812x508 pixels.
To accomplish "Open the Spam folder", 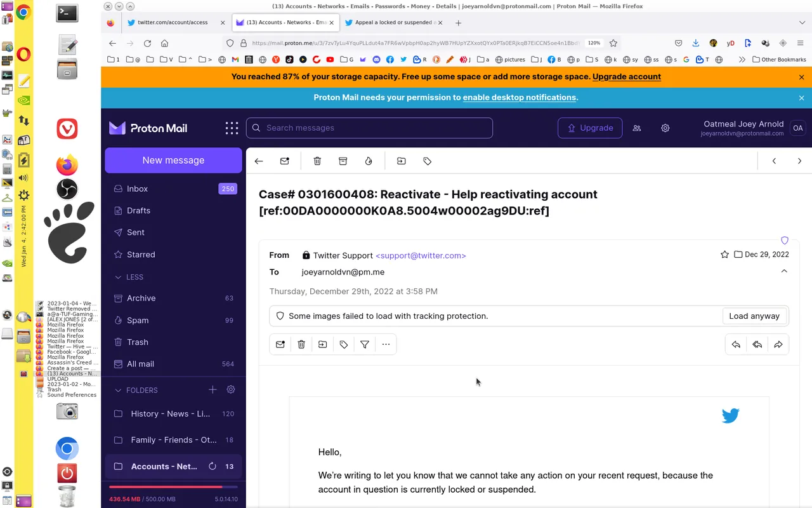I will click(173, 320).
